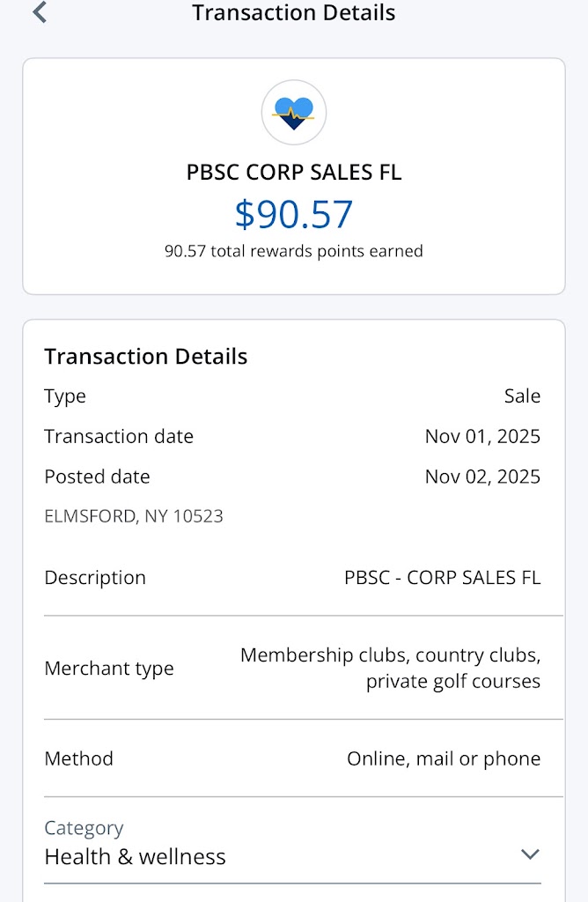Tap the Category field label
588x902 pixels.
click(84, 828)
